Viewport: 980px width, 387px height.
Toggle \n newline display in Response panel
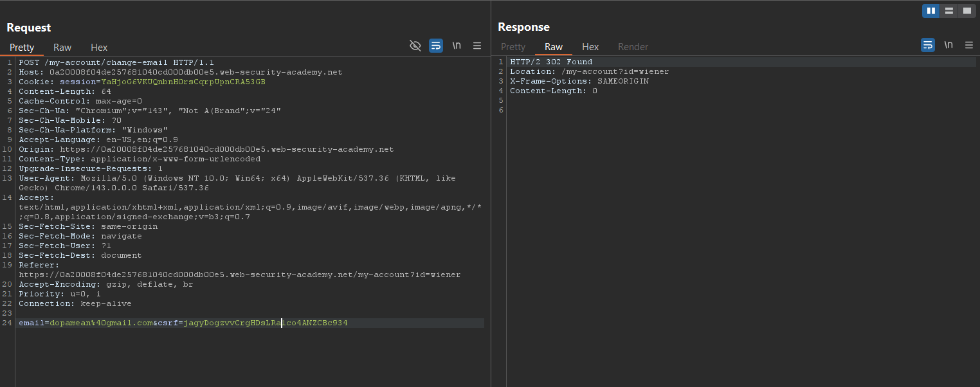tap(948, 45)
